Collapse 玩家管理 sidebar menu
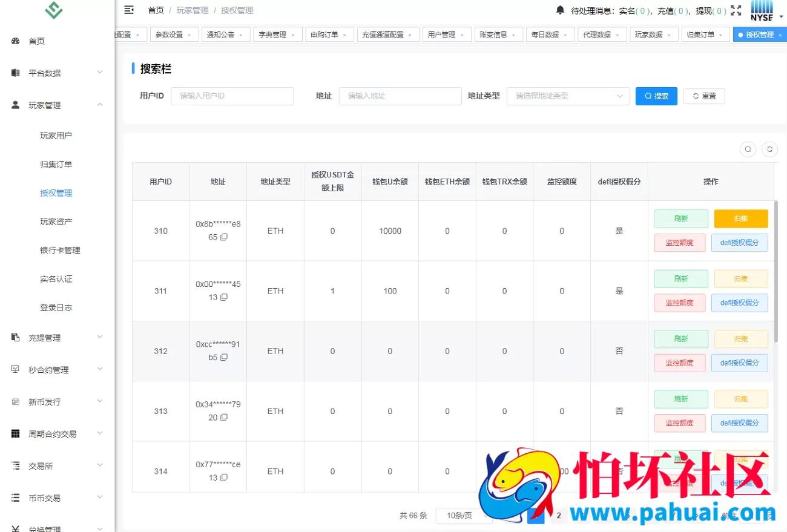This screenshot has height=532, width=787. tap(57, 105)
